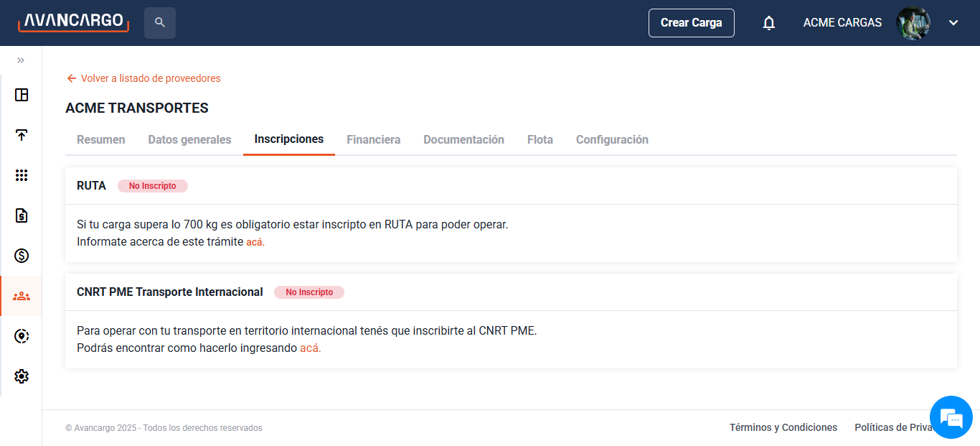Viewport: 980px width, 446px height.
Task: Click the CNRT PME 'No Inscripto' badge
Action: click(309, 292)
